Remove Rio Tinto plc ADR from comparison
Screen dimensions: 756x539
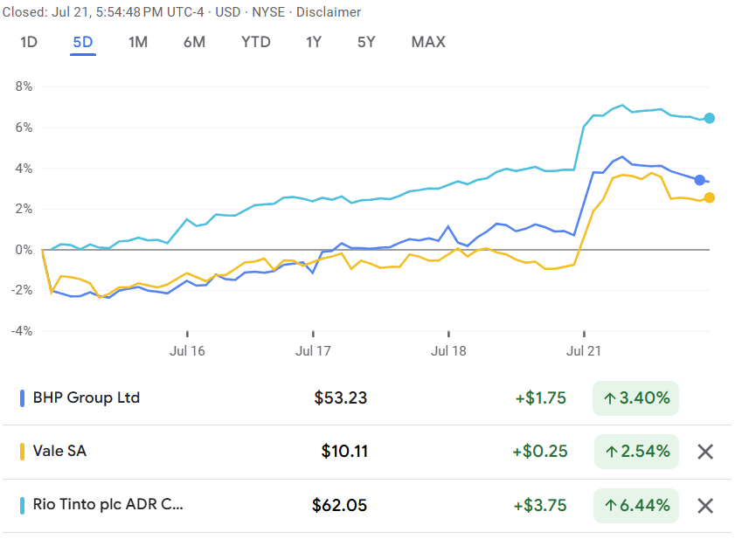[x=705, y=506]
